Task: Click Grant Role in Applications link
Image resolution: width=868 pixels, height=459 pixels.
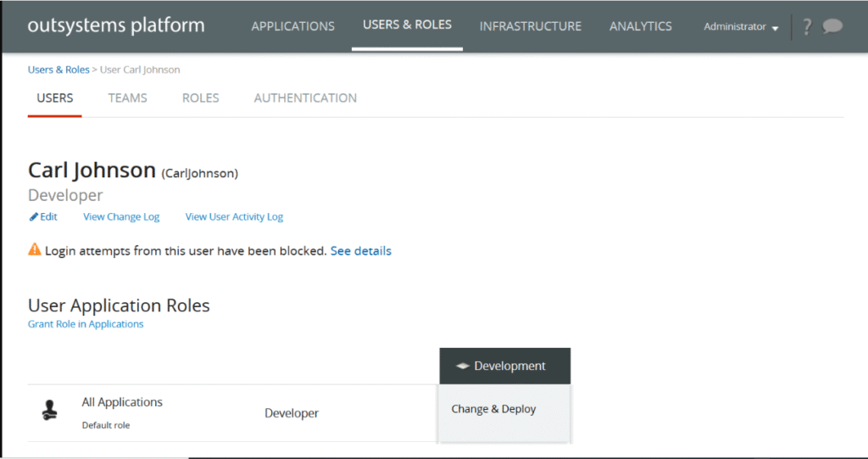Action: (86, 324)
